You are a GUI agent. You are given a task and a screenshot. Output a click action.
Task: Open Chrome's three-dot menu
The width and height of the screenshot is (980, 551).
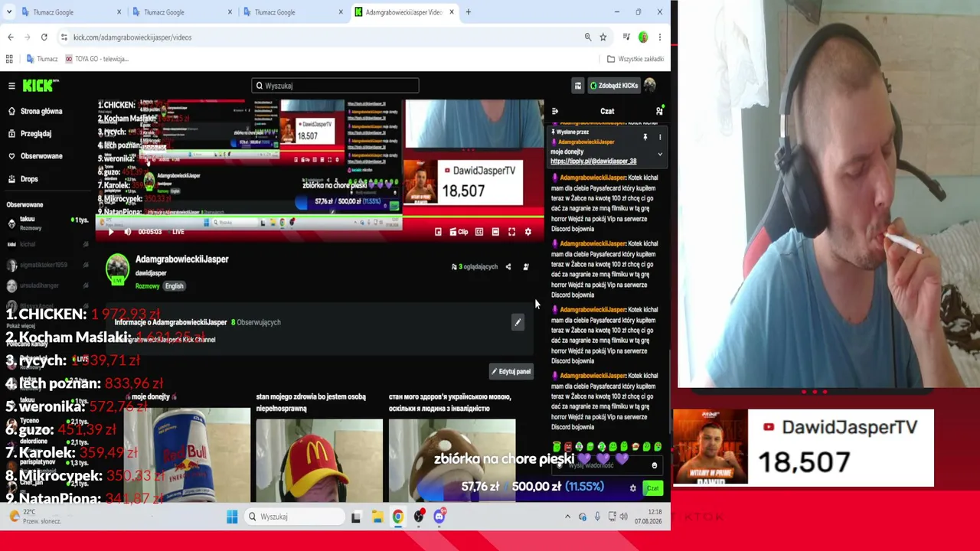click(x=660, y=37)
